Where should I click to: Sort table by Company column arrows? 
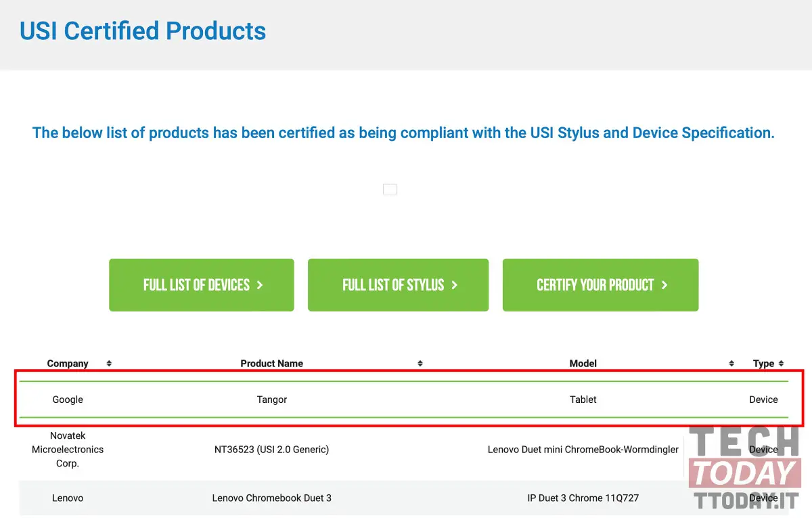(x=109, y=364)
